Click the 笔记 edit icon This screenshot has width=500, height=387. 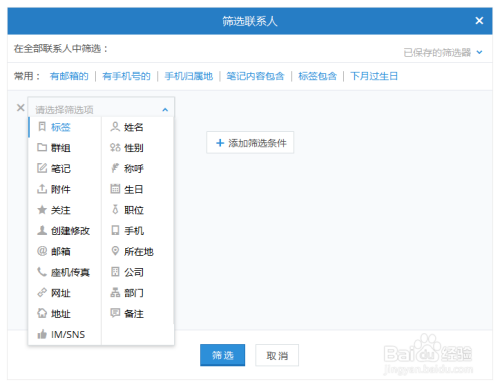click(x=42, y=168)
